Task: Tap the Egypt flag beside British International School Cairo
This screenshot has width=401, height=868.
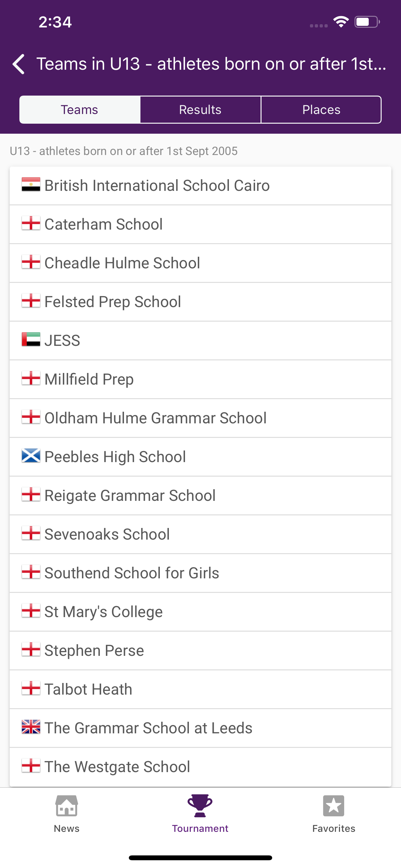Action: point(31,185)
